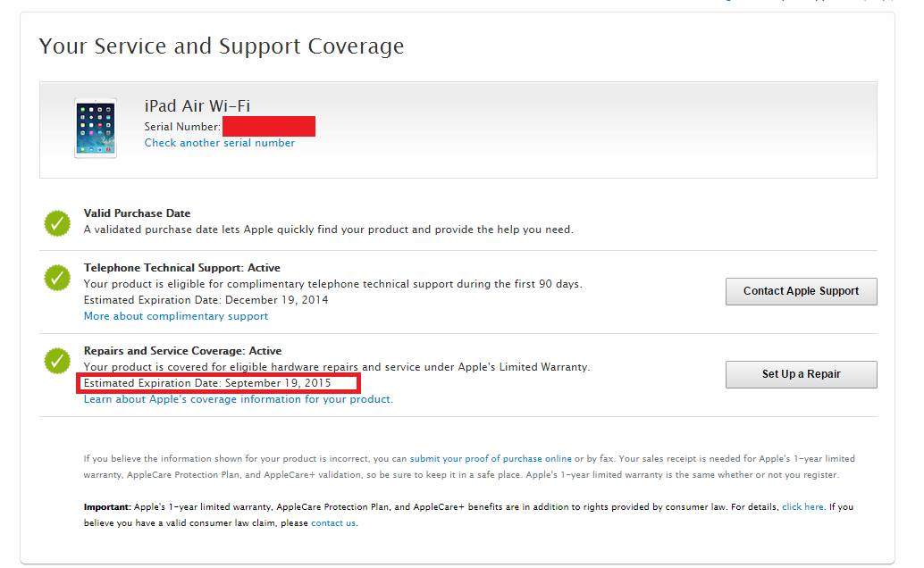Open Learn about Apple's coverage information link
924x568 pixels.
point(238,399)
